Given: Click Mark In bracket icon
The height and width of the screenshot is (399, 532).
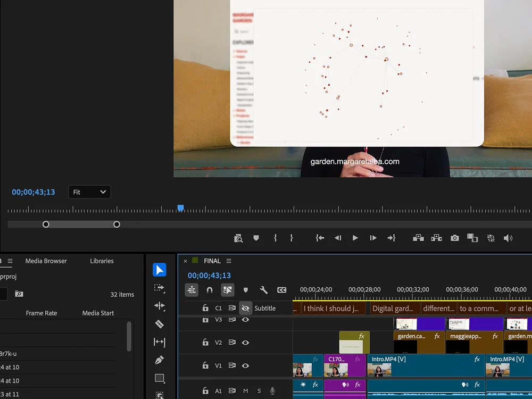Looking at the screenshot, I should pyautogui.click(x=275, y=238).
